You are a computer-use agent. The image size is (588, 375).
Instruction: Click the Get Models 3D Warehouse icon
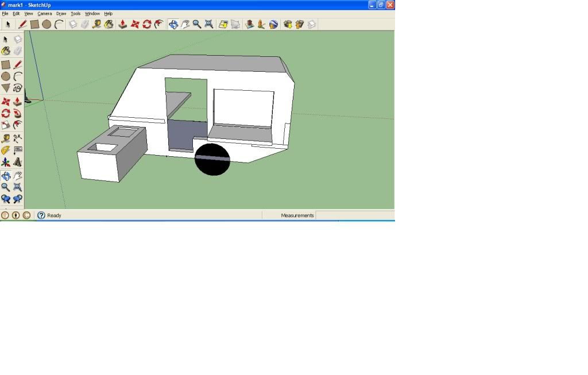[288, 24]
